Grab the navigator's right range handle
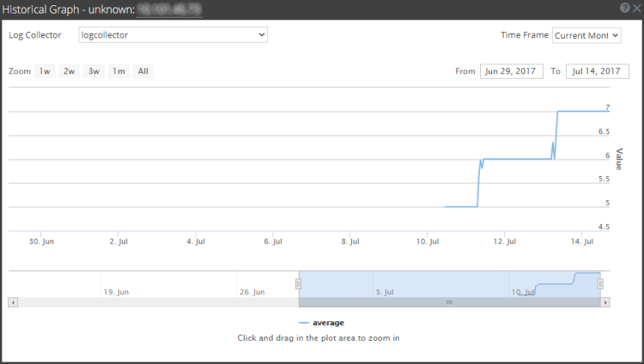 click(x=600, y=283)
